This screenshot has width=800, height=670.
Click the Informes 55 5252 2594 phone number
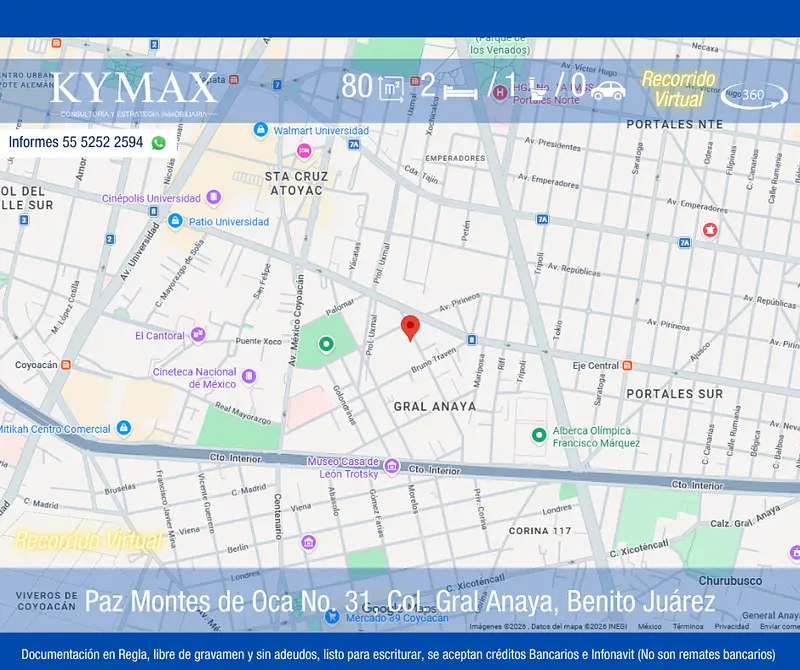[x=76, y=142]
